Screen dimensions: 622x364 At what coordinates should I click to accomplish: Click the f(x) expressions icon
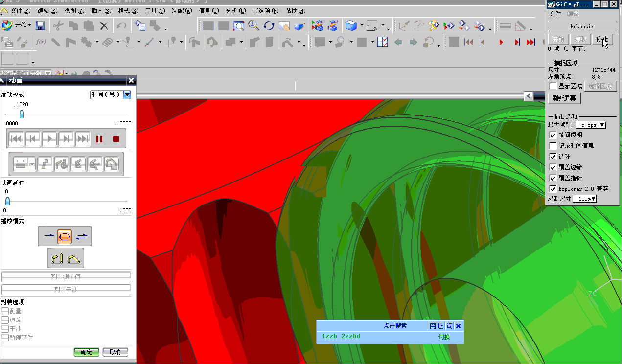41,42
